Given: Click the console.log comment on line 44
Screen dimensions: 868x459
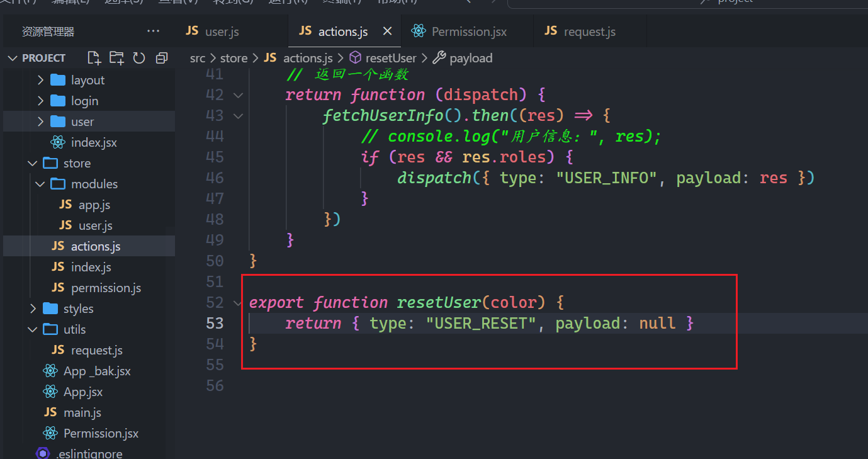Looking at the screenshot, I should (x=511, y=137).
